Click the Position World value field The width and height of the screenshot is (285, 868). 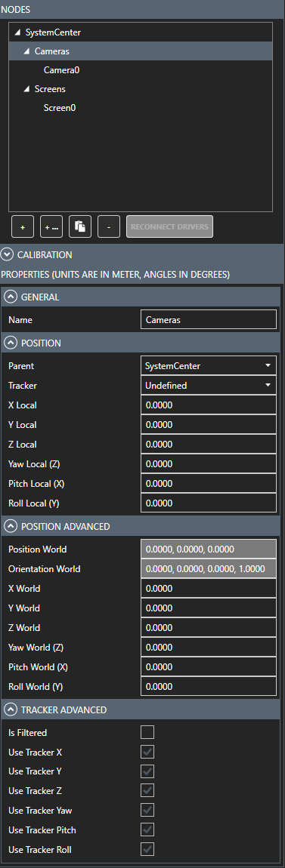point(209,549)
